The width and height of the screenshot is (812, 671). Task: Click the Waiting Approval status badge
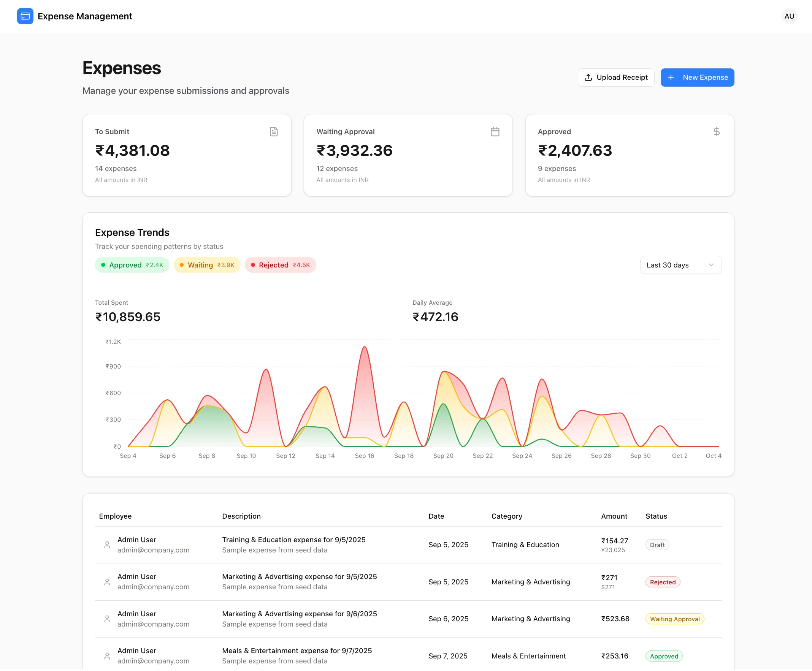pos(675,619)
